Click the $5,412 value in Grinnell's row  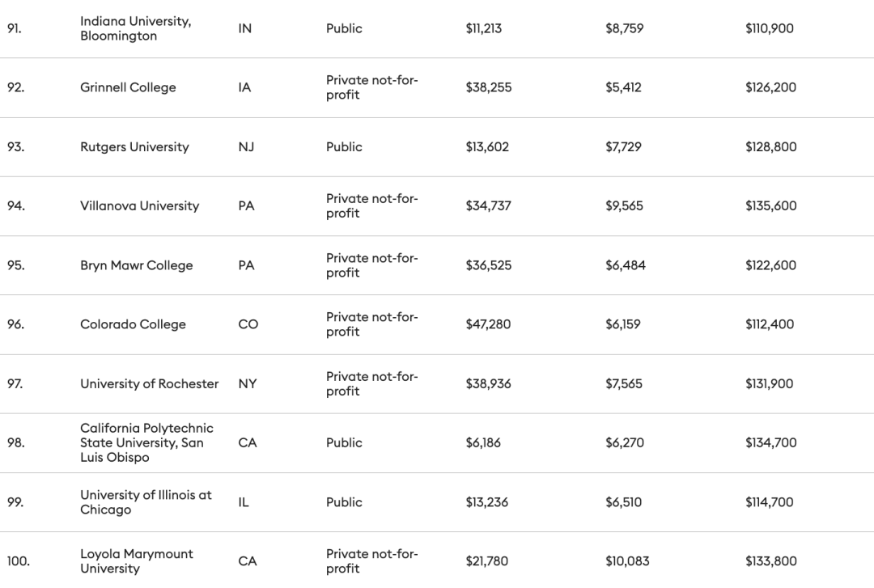click(x=623, y=87)
